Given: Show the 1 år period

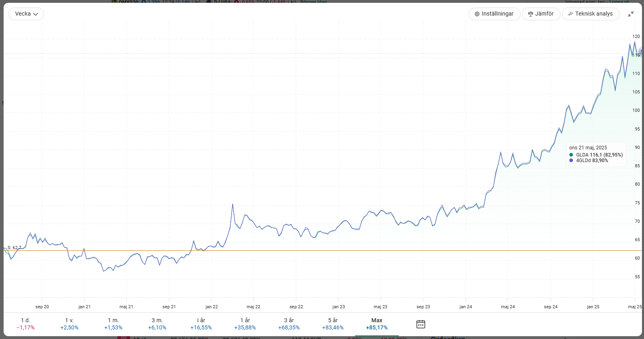Looking at the screenshot, I should [245, 324].
